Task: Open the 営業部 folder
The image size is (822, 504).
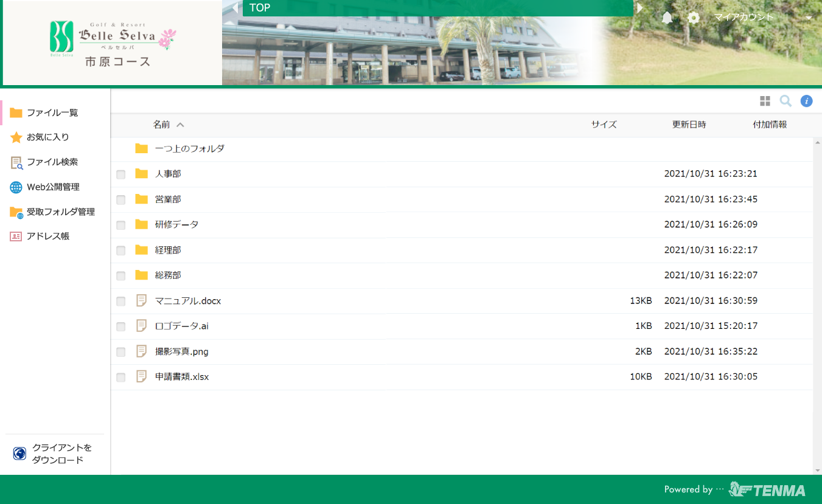Action: point(167,199)
